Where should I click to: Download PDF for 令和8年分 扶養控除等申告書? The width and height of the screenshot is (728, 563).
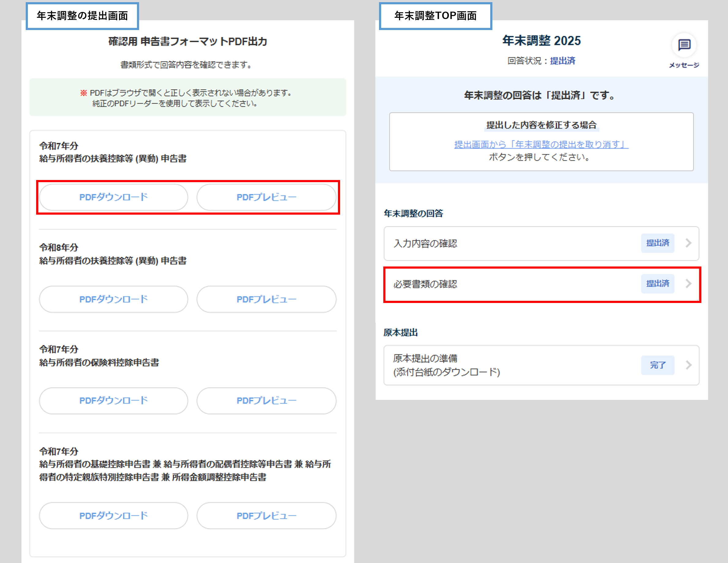click(x=113, y=299)
